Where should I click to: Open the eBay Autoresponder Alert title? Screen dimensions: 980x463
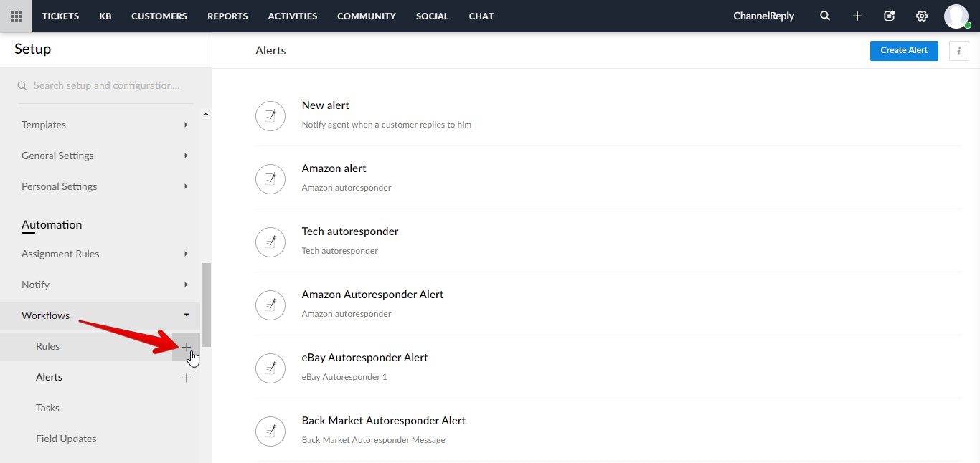(365, 358)
